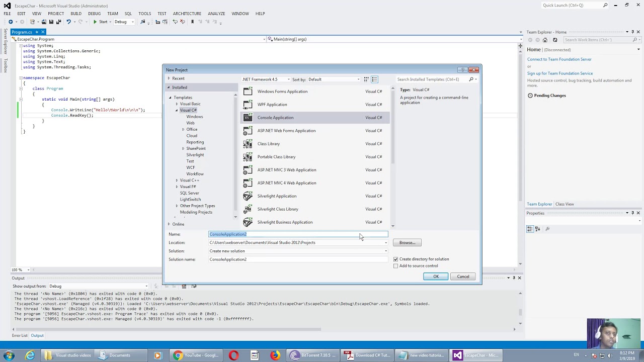The width and height of the screenshot is (644, 362).
Task: Pin the Team Explorer panel
Action: tap(633, 32)
